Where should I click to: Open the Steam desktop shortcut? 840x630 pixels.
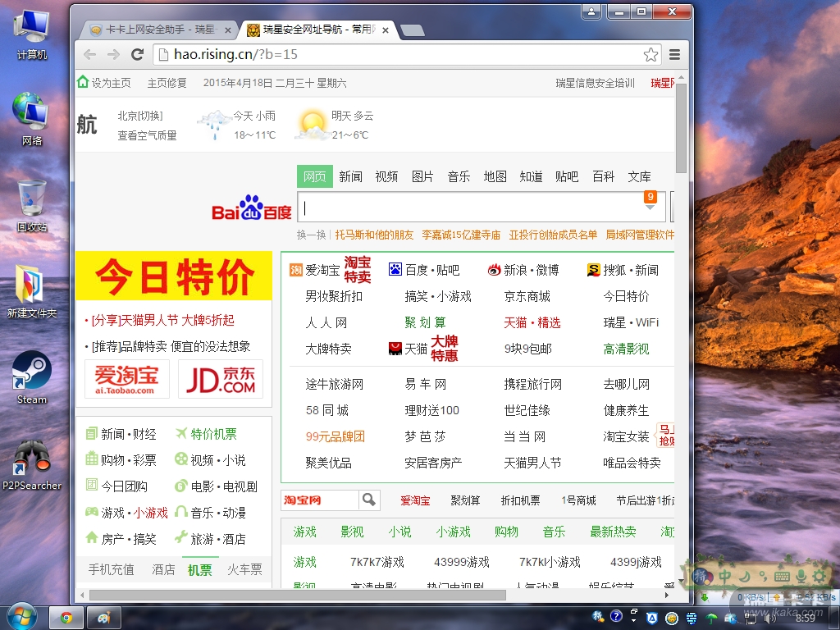pos(32,377)
